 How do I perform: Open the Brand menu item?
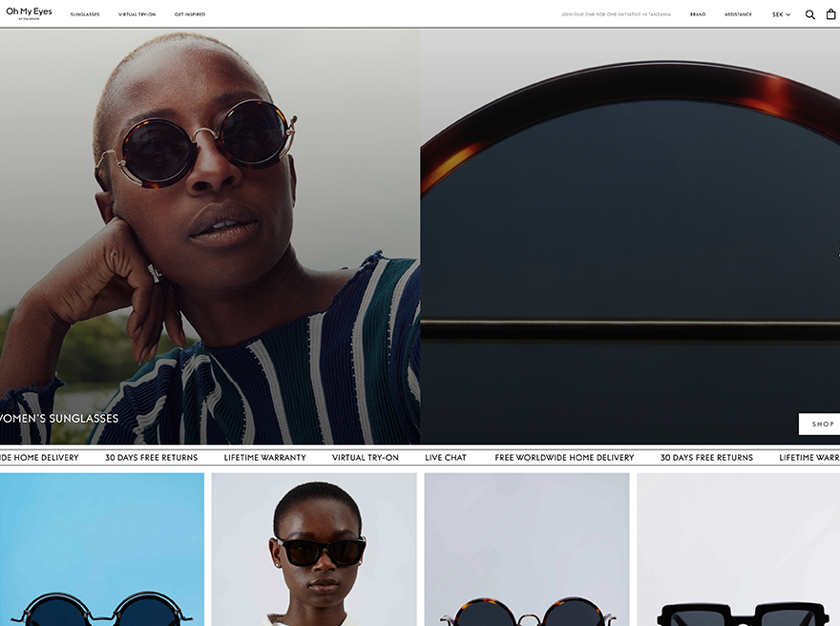(x=698, y=14)
